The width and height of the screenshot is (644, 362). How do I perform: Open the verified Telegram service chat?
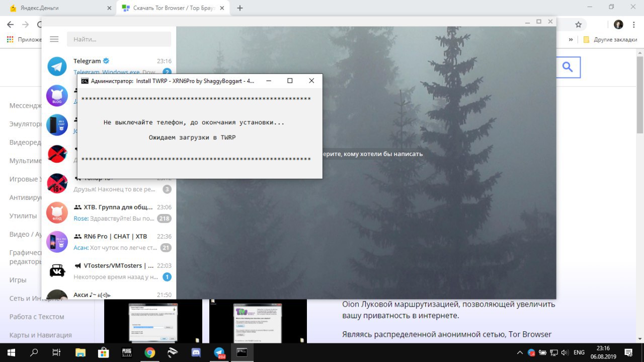[109, 66]
